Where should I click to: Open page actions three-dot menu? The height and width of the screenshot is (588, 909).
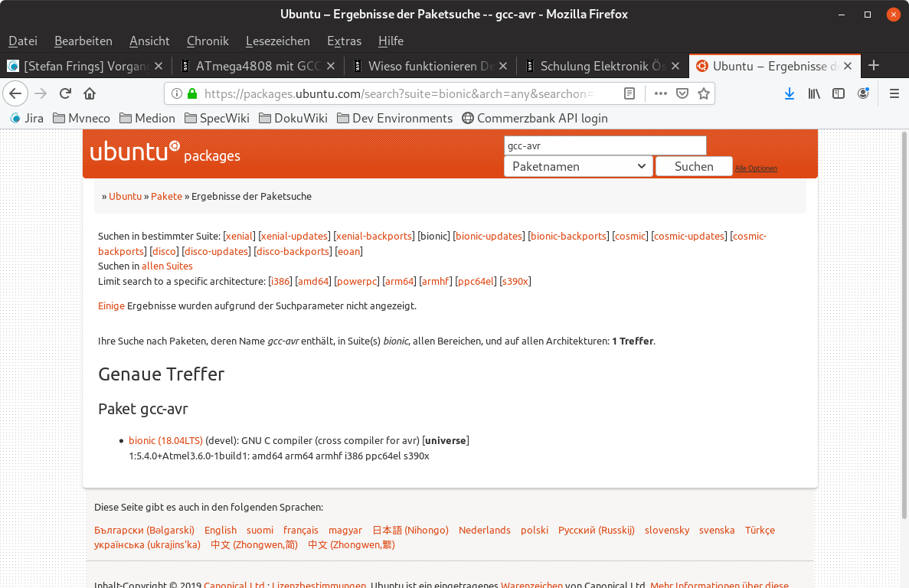click(x=660, y=93)
